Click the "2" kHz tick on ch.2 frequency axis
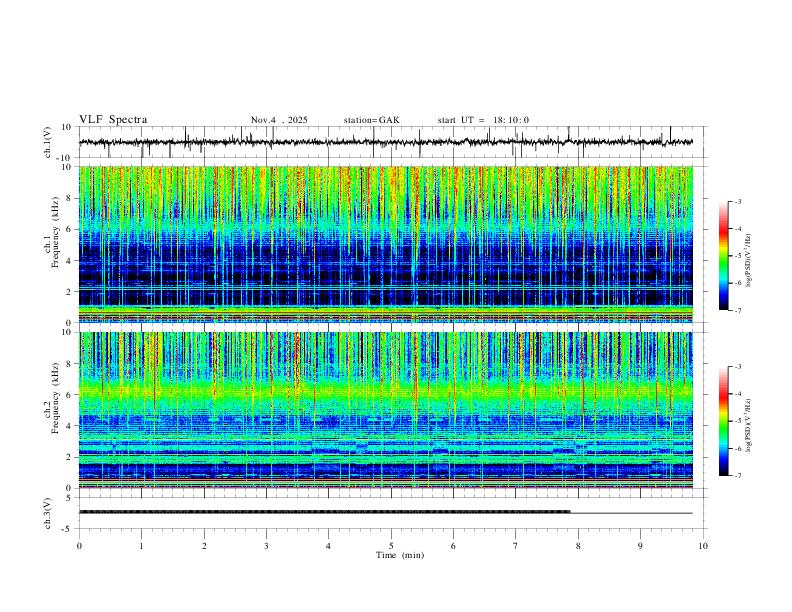 tap(70, 457)
